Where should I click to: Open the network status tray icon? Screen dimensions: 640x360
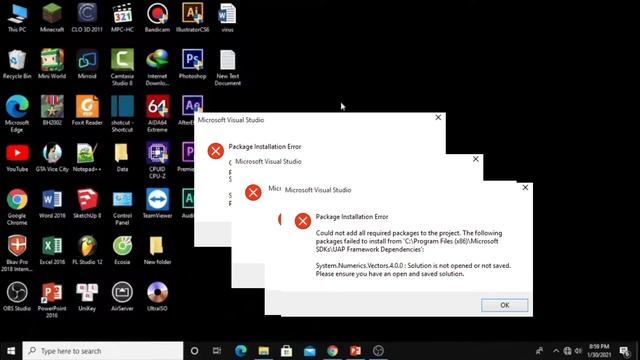point(567,351)
